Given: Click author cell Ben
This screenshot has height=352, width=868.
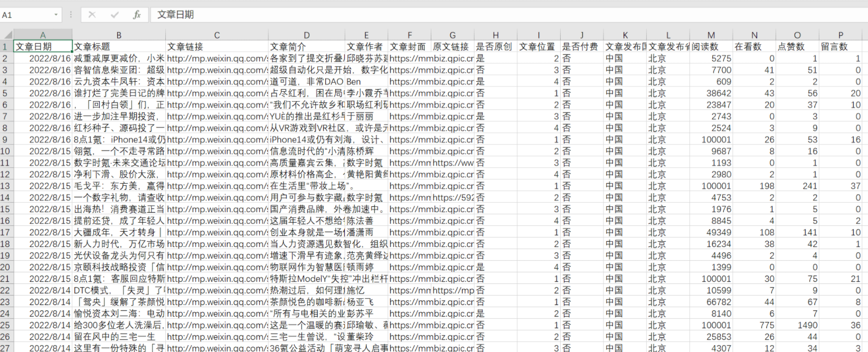Looking at the screenshot, I should pos(366,81).
